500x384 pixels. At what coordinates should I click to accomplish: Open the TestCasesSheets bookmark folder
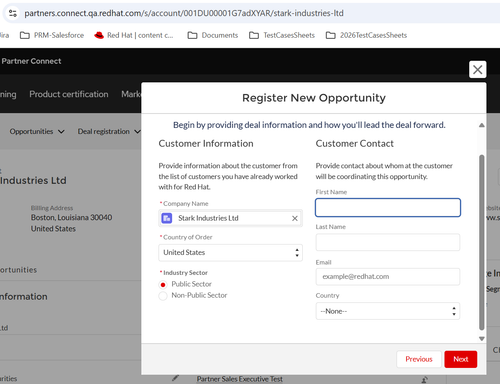coord(282,35)
